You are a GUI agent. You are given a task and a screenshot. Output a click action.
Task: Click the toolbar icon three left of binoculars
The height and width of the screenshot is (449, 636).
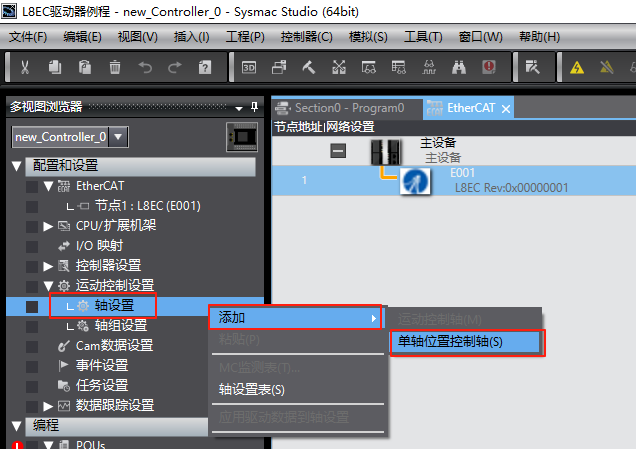[369, 67]
